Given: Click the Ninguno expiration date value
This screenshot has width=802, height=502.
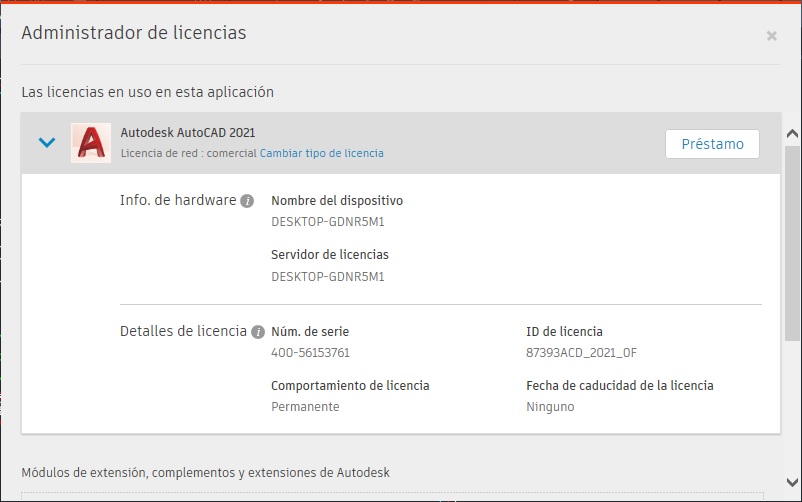Looking at the screenshot, I should pos(550,407).
